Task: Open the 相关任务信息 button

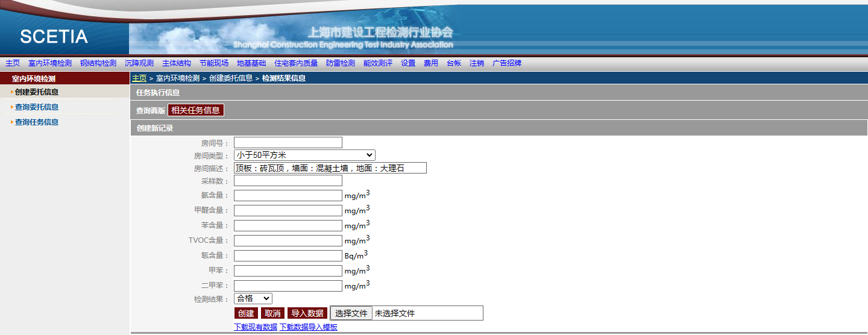Action: click(x=196, y=110)
